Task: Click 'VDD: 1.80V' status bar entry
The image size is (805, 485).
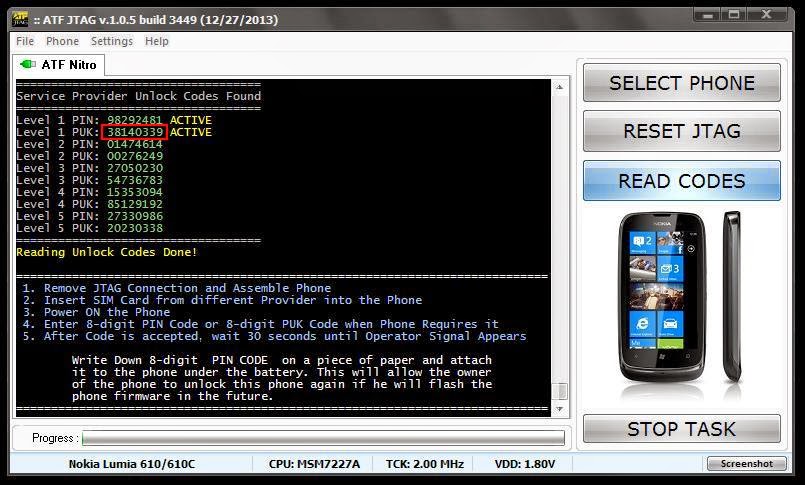Action: 525,464
